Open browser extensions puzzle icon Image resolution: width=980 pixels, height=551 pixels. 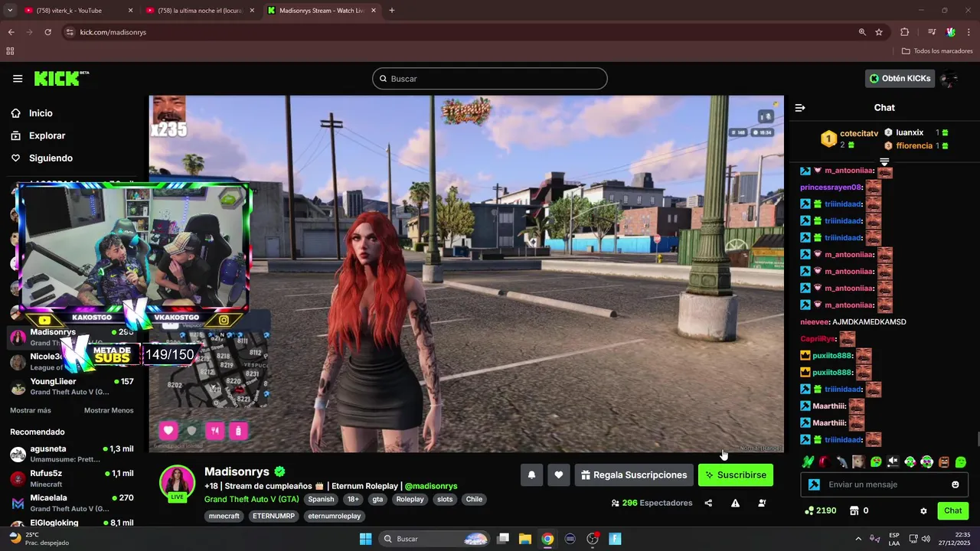[905, 32]
